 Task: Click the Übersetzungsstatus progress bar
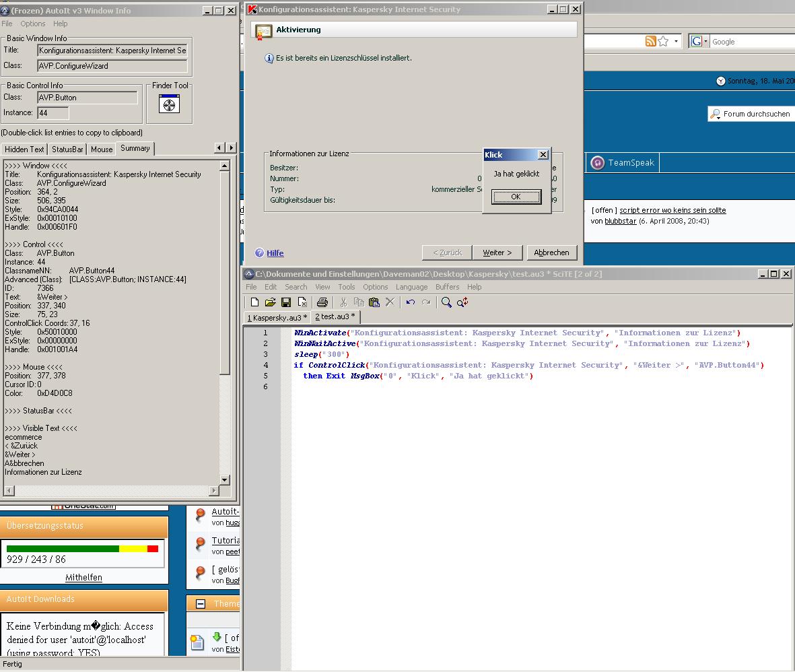82,549
